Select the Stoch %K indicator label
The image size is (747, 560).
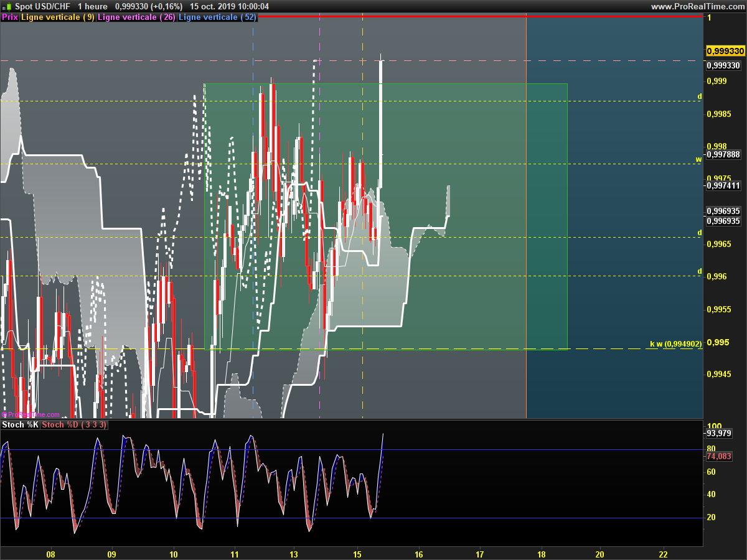click(20, 425)
